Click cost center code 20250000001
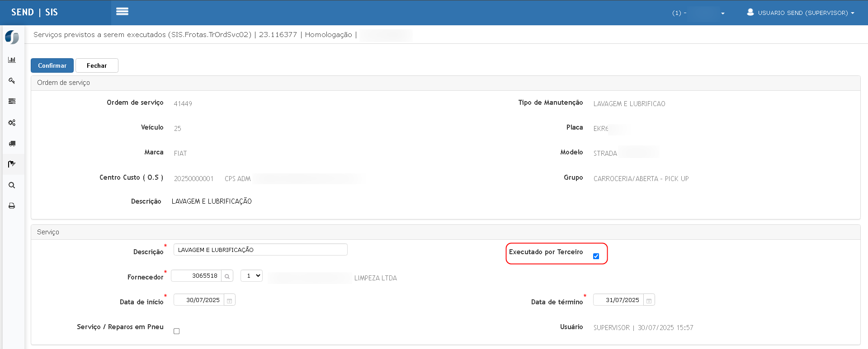 [x=193, y=179]
